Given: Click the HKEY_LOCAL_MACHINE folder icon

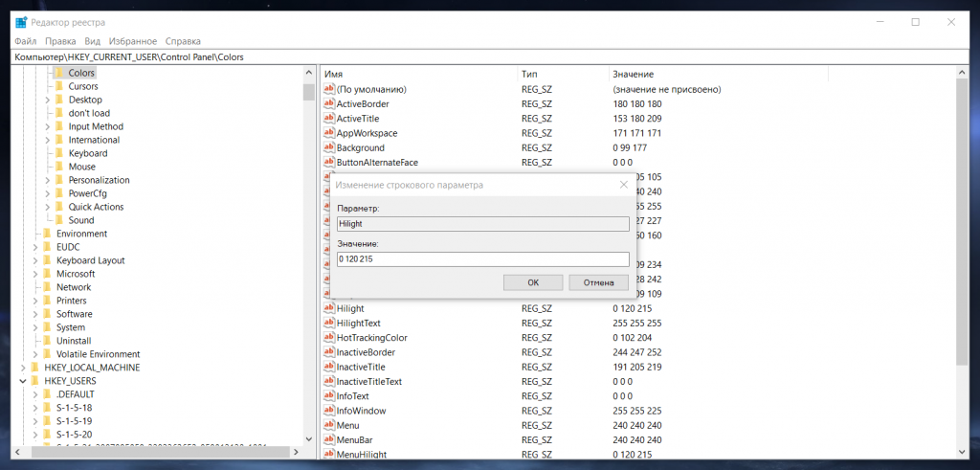Looking at the screenshot, I should click(x=35, y=368).
